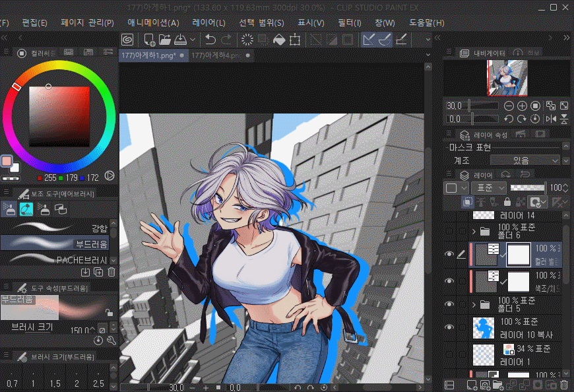Screen dimensions: 574x392
Task: Click the Fill bucket toolbar icon
Action: (279, 40)
